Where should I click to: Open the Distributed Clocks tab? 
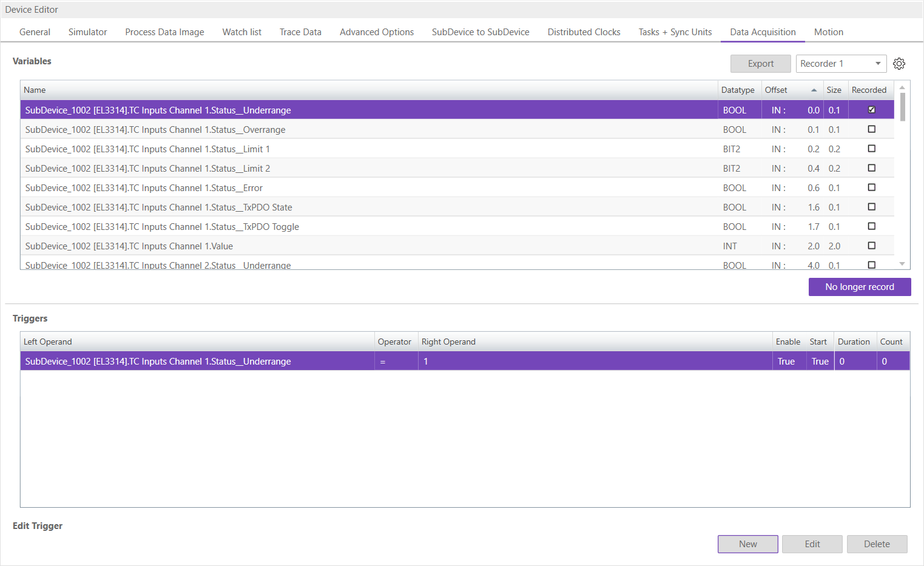[584, 32]
